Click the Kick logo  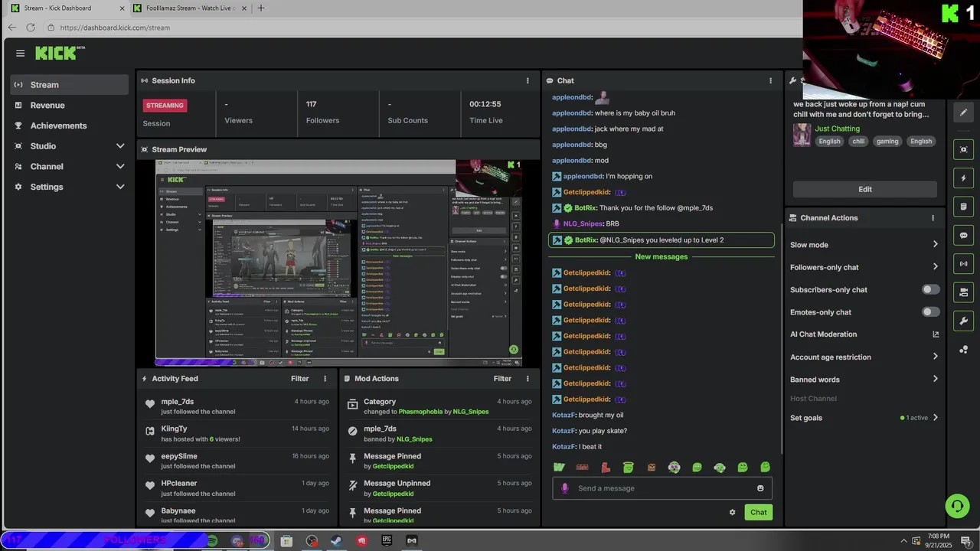tap(60, 53)
